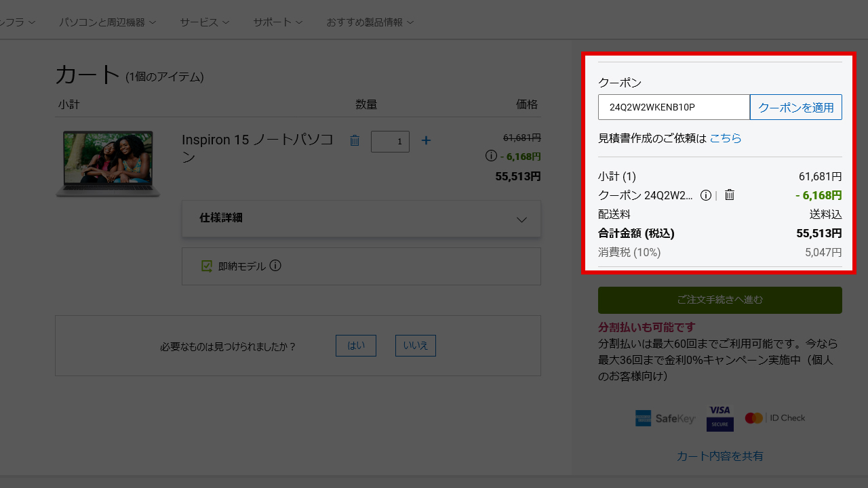The image size is (868, 488).
Task: Click the 小計 (1) label in the order summary
Action: coord(617,177)
